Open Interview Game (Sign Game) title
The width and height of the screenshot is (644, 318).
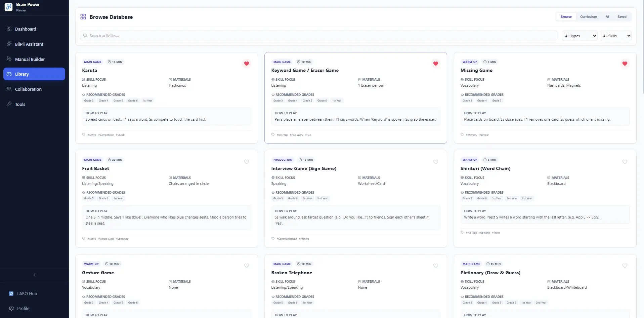click(x=304, y=168)
